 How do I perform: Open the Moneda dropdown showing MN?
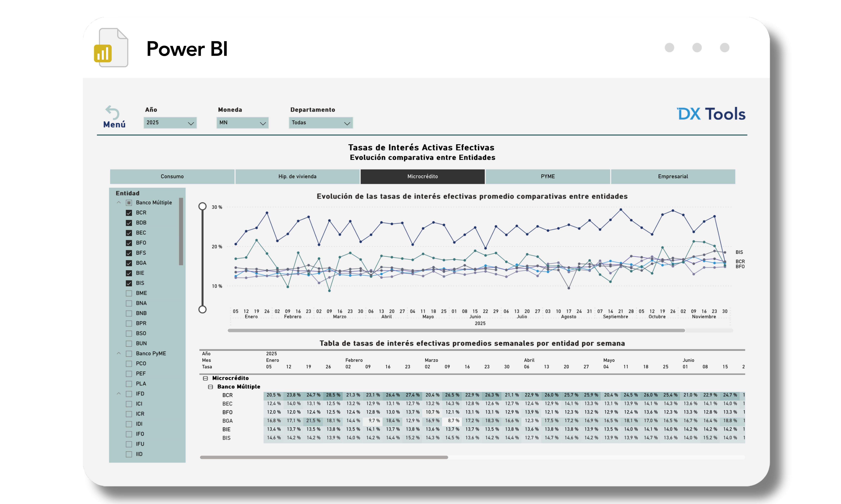click(242, 123)
